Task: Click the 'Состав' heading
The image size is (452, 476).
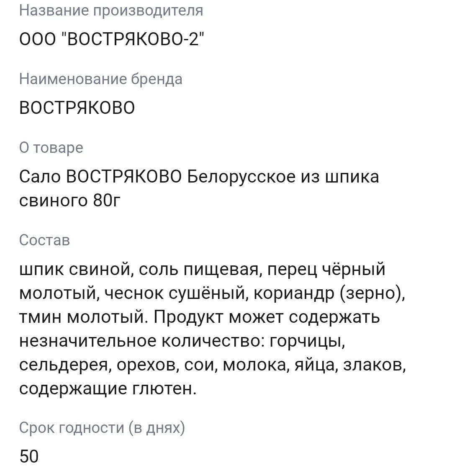Action: (45, 240)
